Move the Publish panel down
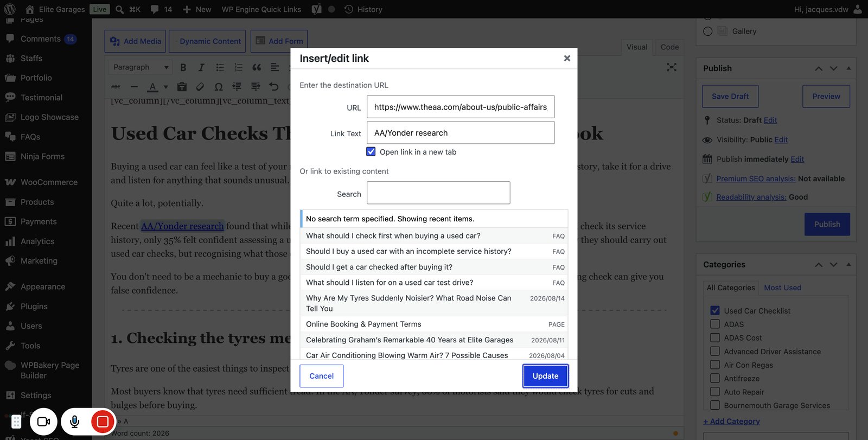868x440 pixels. pos(834,68)
